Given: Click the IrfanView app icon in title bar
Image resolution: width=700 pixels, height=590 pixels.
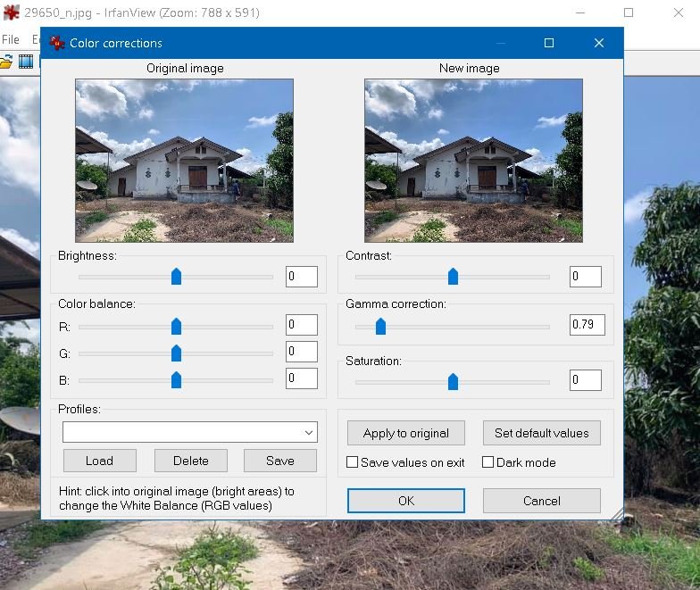Looking at the screenshot, I should point(11,12).
